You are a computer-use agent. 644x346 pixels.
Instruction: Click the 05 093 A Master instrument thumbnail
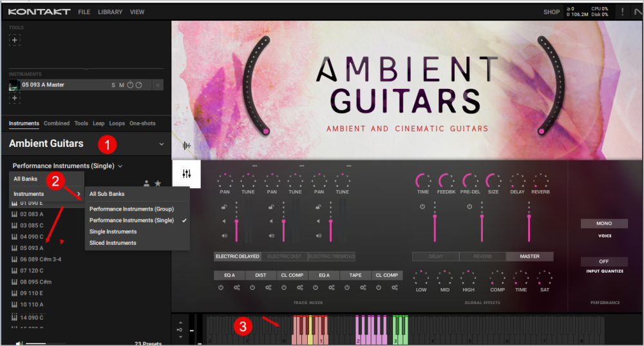coord(14,85)
